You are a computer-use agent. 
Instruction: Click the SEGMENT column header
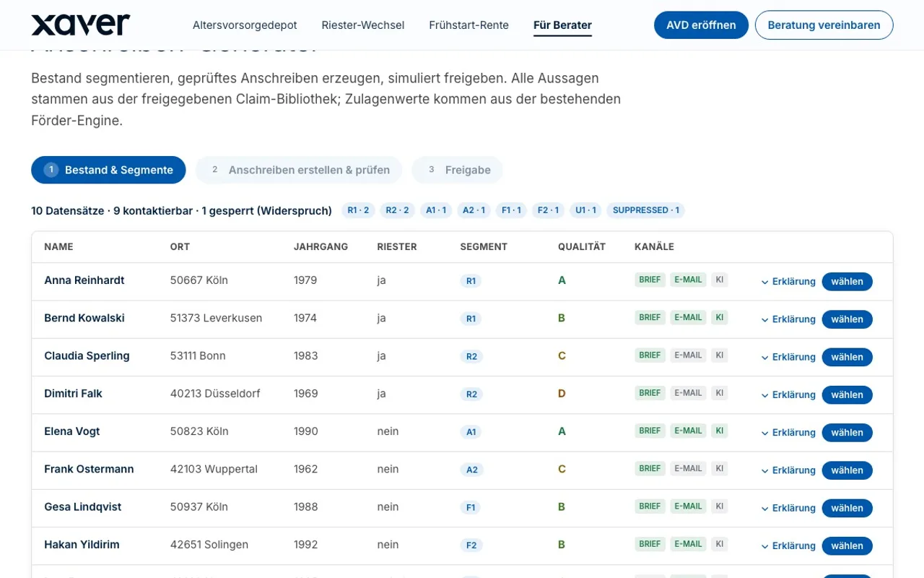click(484, 246)
